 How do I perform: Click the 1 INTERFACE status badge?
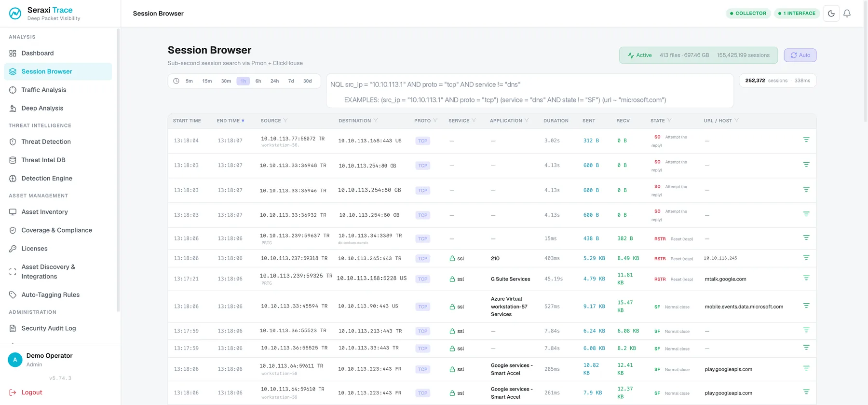click(797, 14)
